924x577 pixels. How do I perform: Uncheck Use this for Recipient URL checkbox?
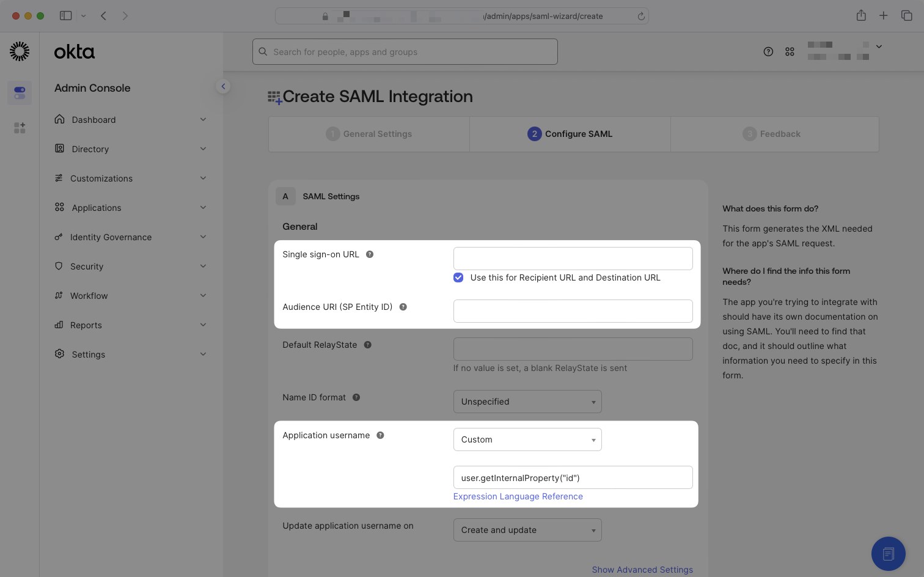[458, 277]
